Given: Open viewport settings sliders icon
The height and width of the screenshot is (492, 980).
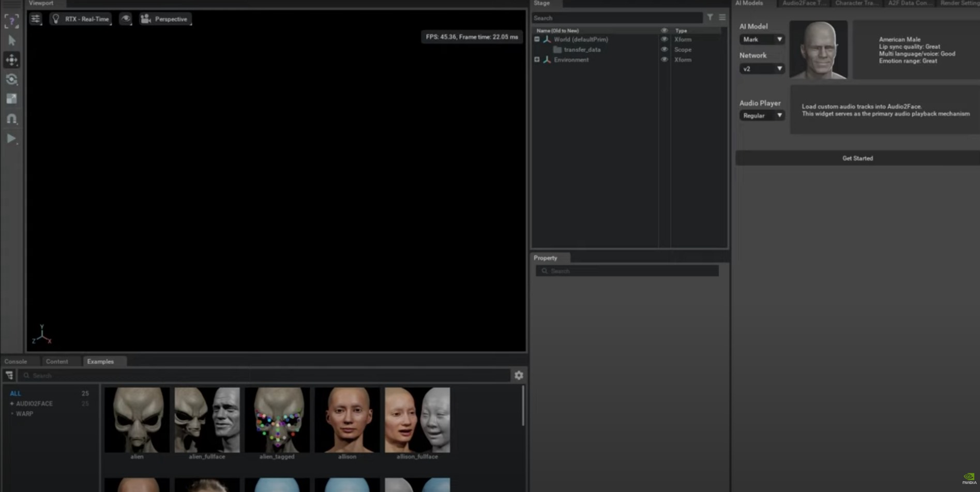Looking at the screenshot, I should click(x=35, y=19).
